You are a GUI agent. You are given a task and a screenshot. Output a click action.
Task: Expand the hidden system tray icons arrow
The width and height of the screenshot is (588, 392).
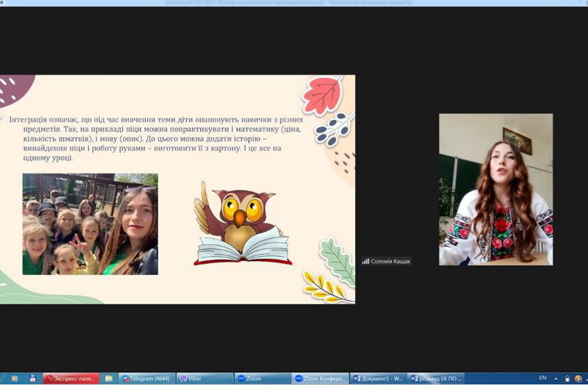point(556,378)
